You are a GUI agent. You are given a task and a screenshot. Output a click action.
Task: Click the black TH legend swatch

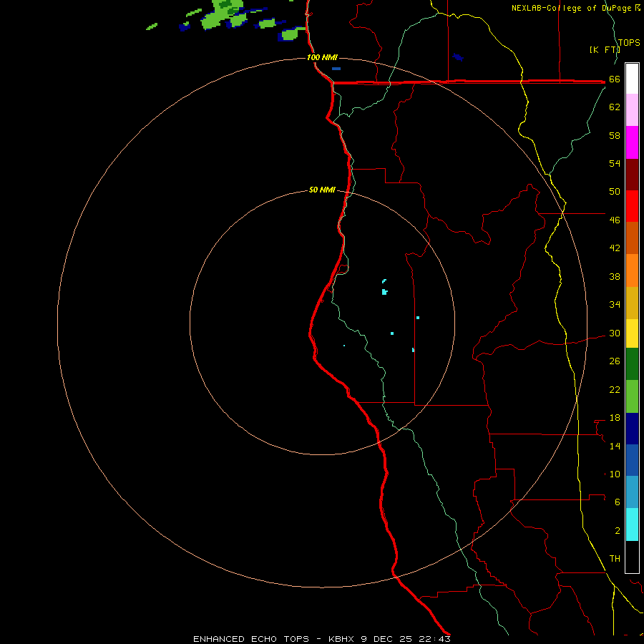tap(632, 557)
